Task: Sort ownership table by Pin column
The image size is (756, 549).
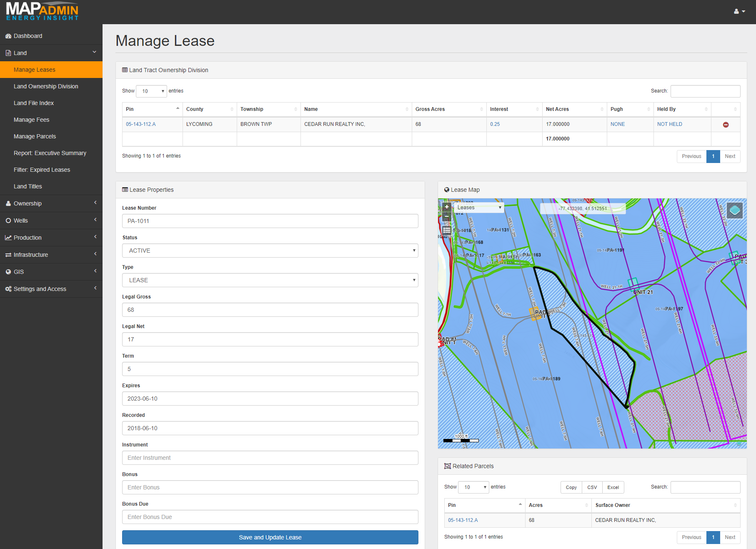Action: pyautogui.click(x=153, y=109)
